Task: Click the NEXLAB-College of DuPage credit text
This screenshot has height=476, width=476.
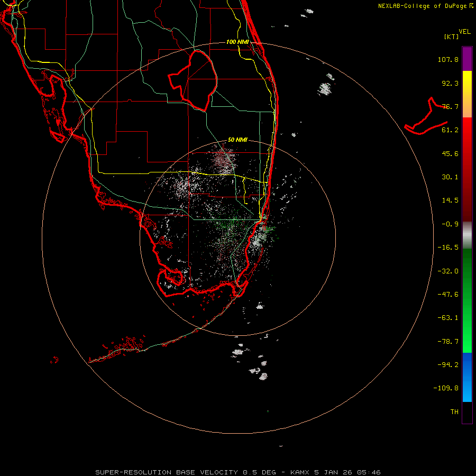Action: tap(422, 6)
